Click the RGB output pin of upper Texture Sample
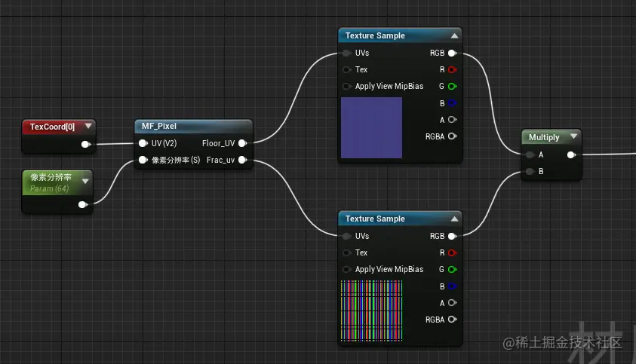This screenshot has height=364, width=636. [x=452, y=53]
